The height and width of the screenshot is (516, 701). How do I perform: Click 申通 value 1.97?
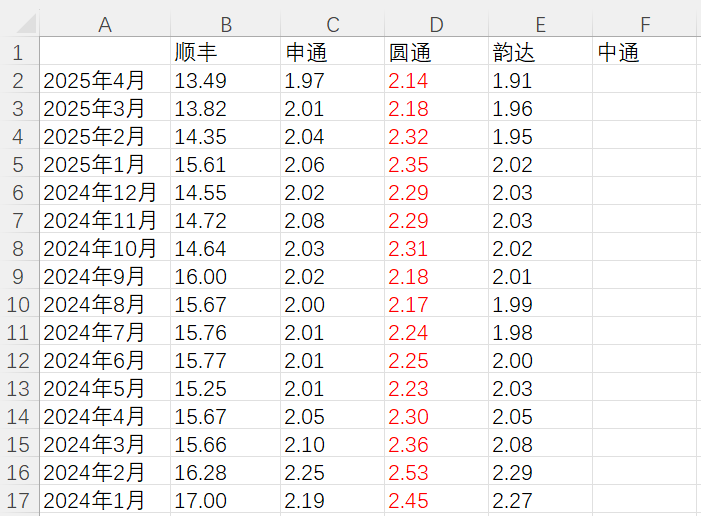click(333, 80)
